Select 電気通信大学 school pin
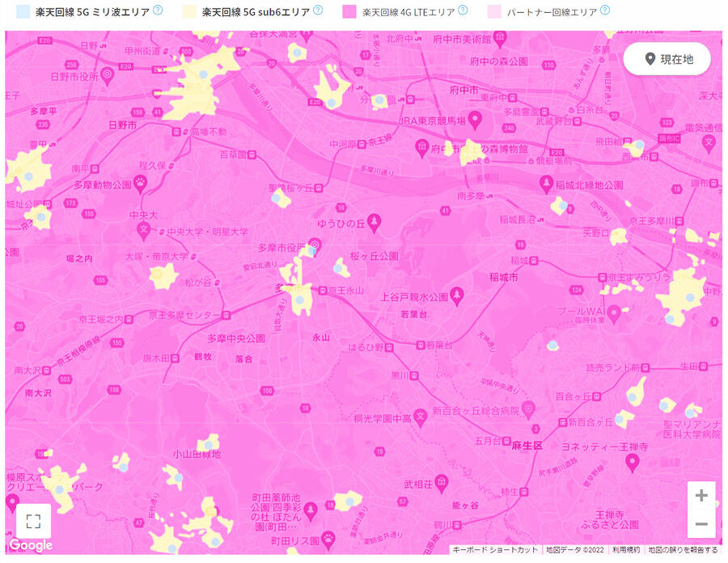Screen dimensions: 728x563 709,143
